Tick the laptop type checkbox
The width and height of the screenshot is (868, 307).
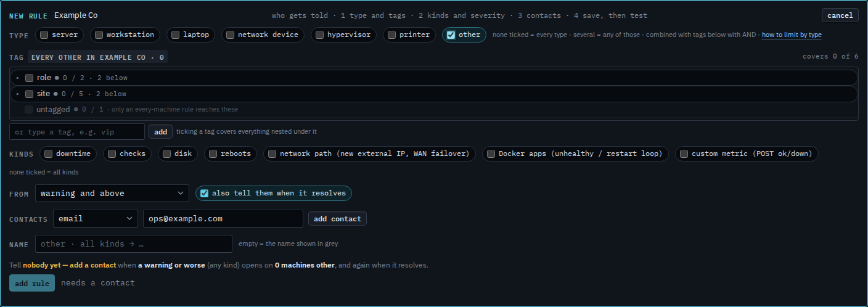tap(176, 35)
